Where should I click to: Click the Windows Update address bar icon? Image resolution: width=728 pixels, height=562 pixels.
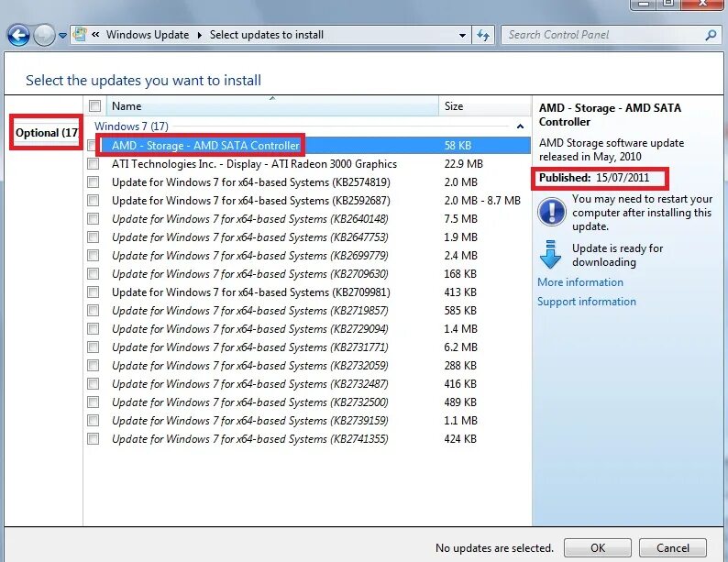coord(80,34)
